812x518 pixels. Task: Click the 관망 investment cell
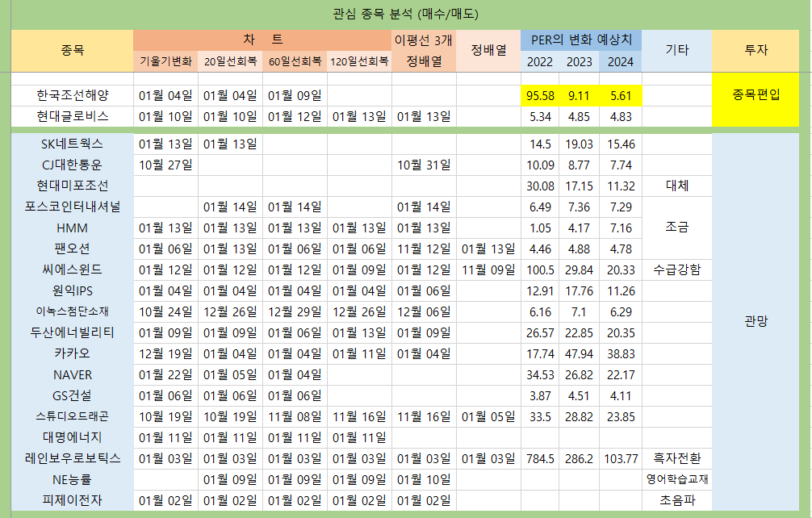(755, 322)
